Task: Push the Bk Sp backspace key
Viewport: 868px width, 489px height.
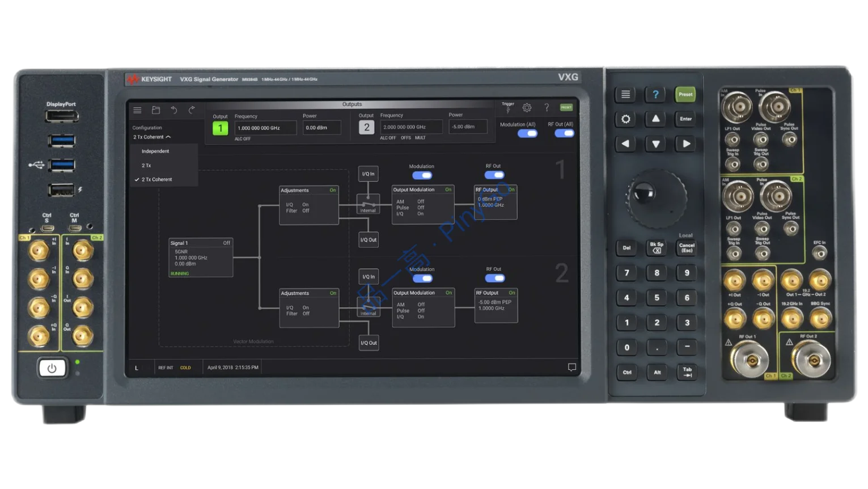Action: coord(657,247)
